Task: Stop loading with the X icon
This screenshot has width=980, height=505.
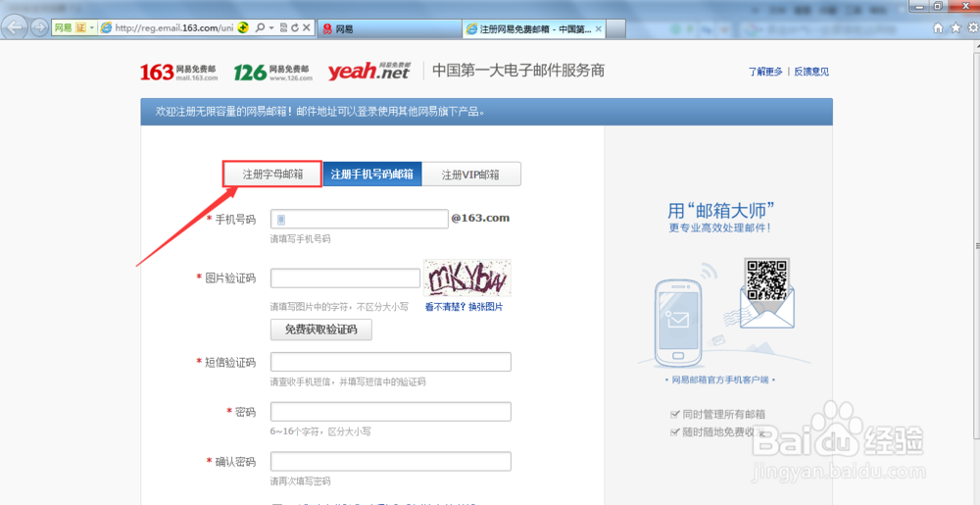Action: pos(306,28)
